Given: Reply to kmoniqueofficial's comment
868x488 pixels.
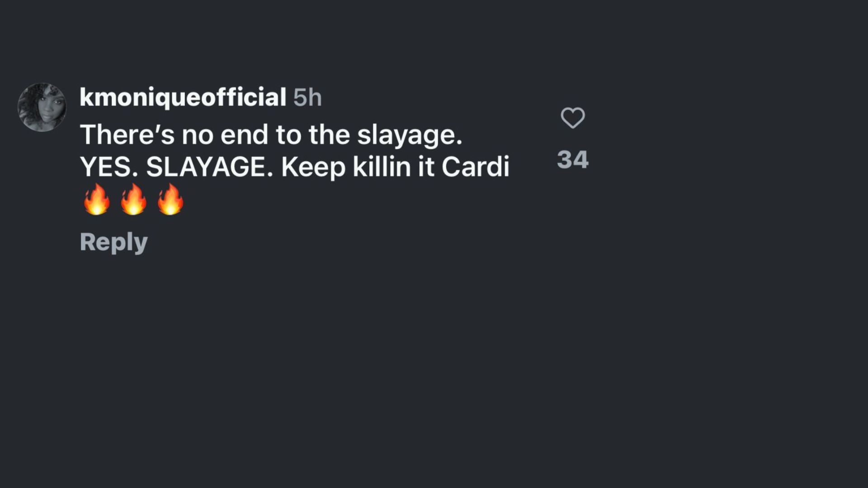Looking at the screenshot, I should pyautogui.click(x=113, y=242).
